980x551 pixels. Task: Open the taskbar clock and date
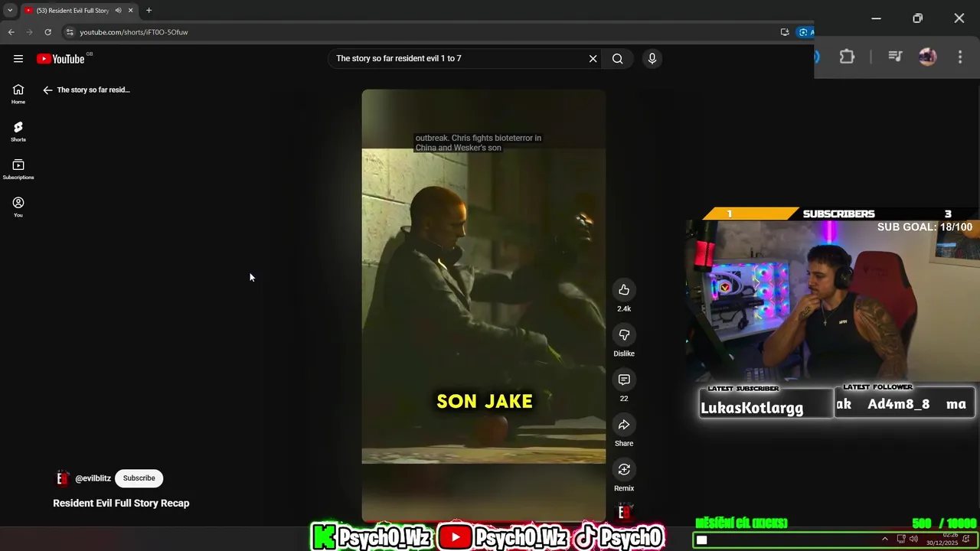[942, 539]
